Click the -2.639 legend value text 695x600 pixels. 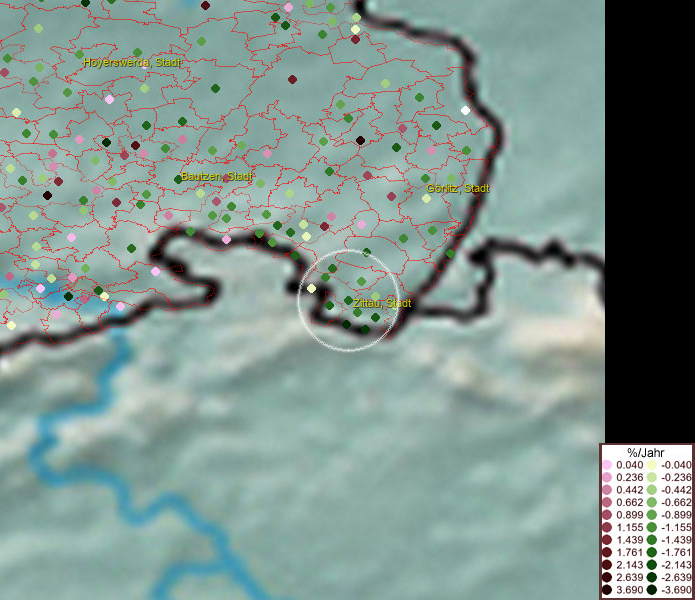675,579
